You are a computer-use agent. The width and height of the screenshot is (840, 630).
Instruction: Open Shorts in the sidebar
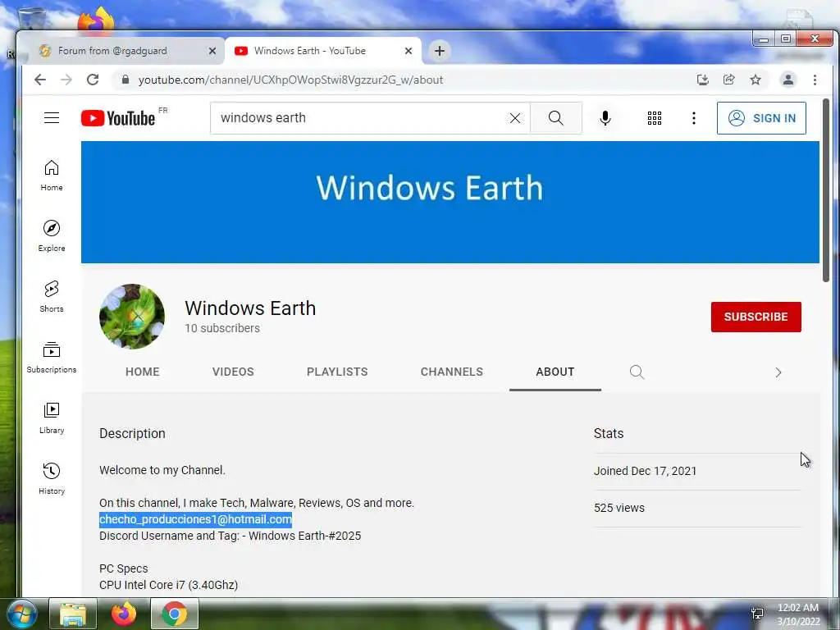(x=52, y=297)
